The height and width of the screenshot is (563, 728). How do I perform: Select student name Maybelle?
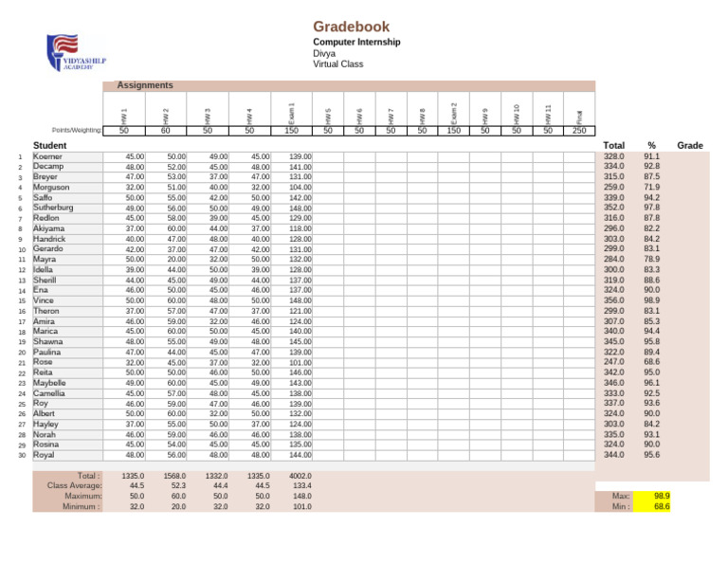tap(49, 383)
